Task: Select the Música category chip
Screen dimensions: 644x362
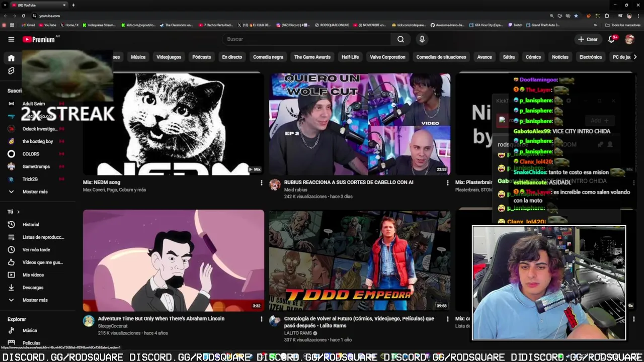Action: 138,57
